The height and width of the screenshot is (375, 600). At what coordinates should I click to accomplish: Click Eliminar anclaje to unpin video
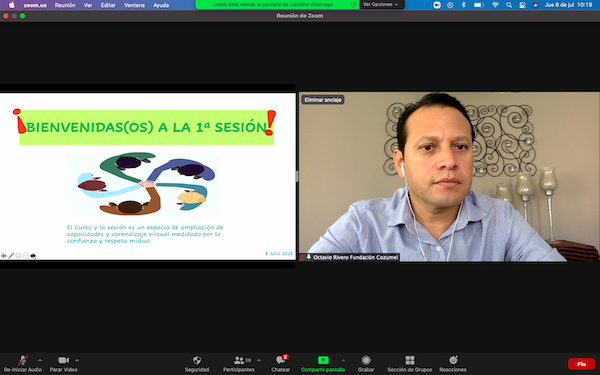[x=323, y=100]
